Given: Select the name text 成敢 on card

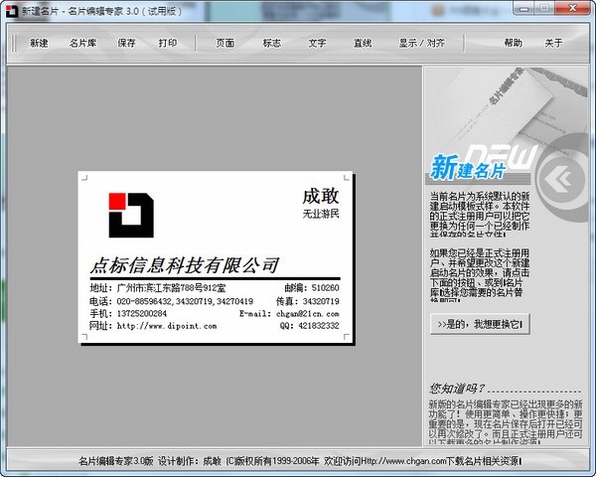Looking at the screenshot, I should coord(320,197).
